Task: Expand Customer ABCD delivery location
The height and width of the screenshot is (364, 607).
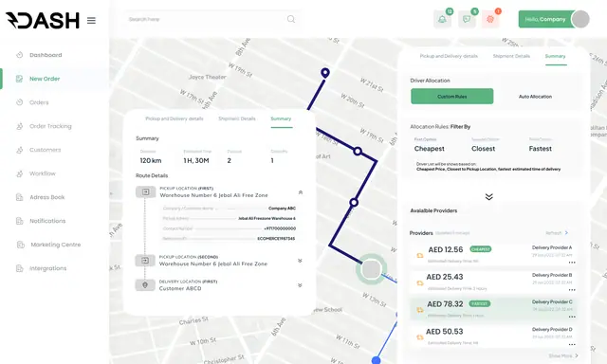Action: pyautogui.click(x=300, y=285)
